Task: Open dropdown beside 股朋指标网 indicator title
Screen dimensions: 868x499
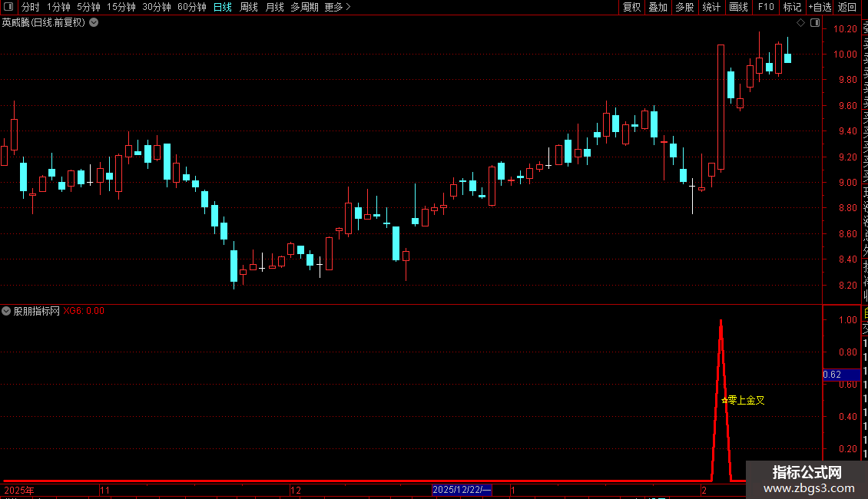Action: [x=6, y=311]
